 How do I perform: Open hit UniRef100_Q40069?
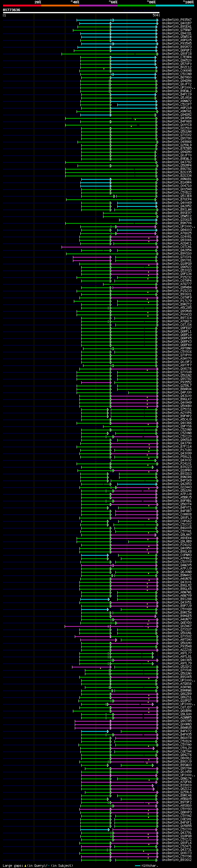click(177, 203)
